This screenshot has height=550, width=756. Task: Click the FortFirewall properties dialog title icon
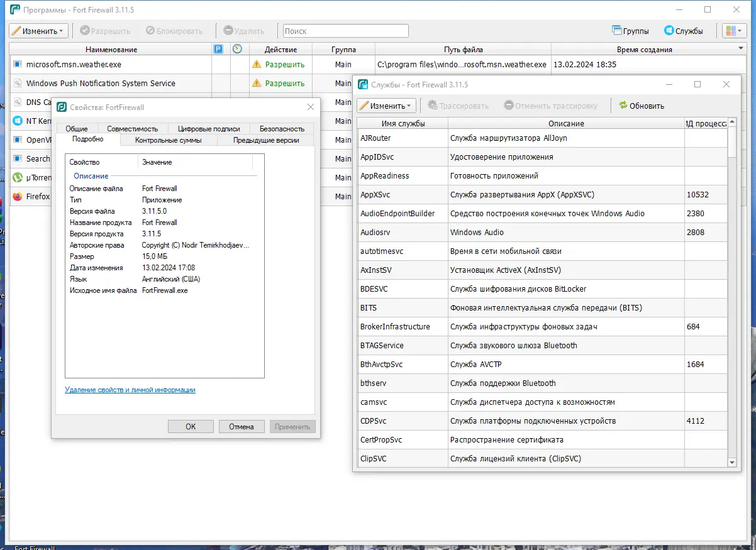coord(62,107)
